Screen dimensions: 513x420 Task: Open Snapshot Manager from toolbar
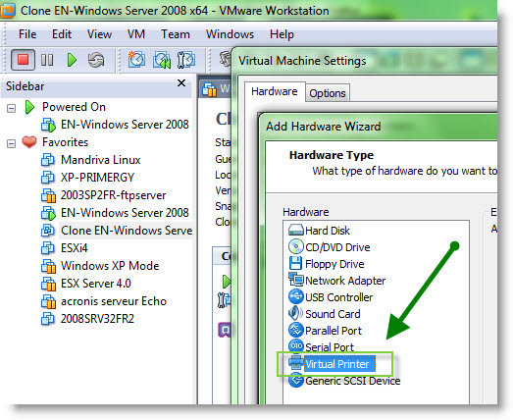pyautogui.click(x=185, y=60)
